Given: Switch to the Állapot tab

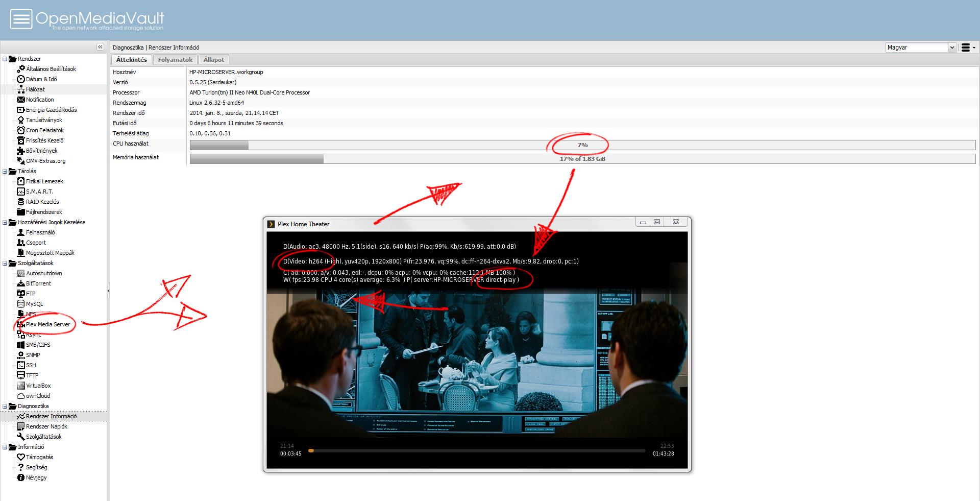Looking at the screenshot, I should coord(214,60).
